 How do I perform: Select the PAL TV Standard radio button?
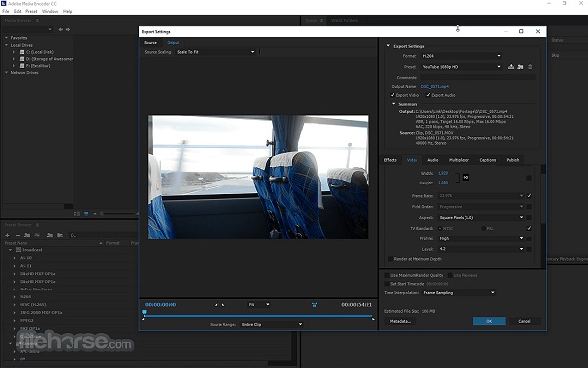(484, 228)
